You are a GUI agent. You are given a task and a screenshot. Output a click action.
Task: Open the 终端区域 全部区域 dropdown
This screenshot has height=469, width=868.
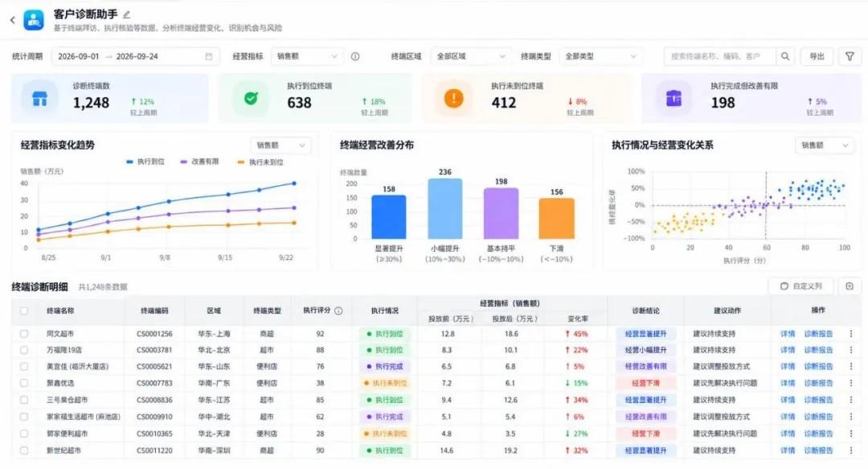click(x=470, y=56)
